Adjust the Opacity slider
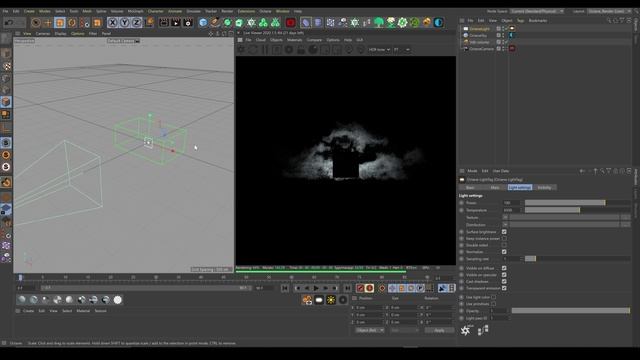This screenshot has height=360, width=640. click(571, 311)
